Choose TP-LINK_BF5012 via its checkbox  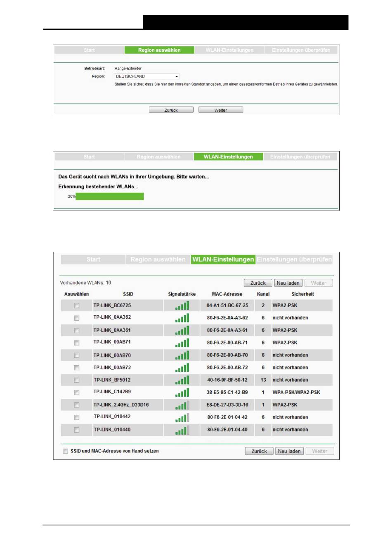76,380
